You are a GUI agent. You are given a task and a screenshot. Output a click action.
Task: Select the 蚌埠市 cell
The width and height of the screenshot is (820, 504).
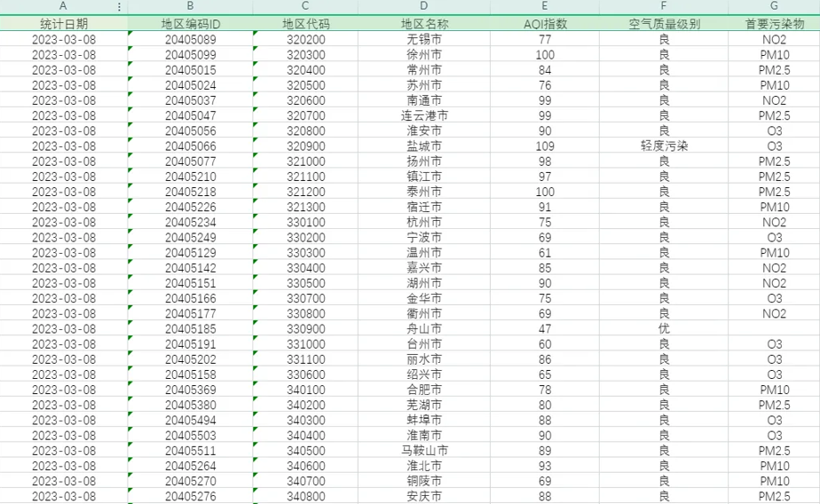click(424, 420)
